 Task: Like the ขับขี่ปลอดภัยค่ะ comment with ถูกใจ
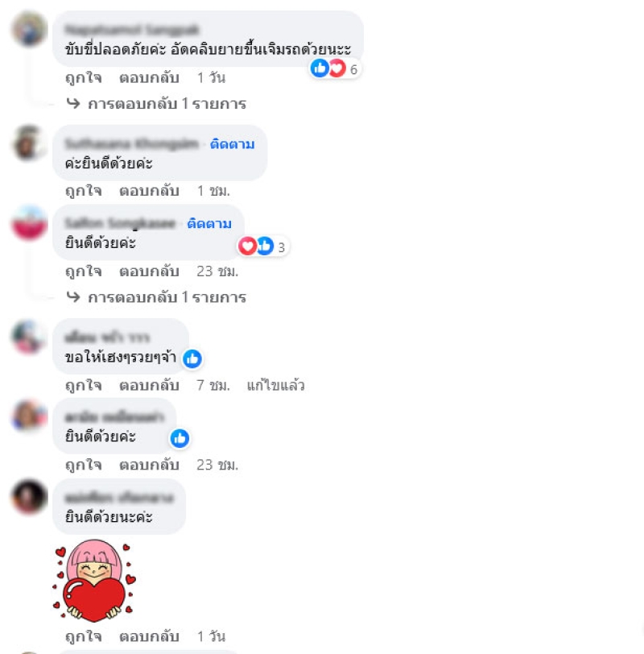(84, 77)
